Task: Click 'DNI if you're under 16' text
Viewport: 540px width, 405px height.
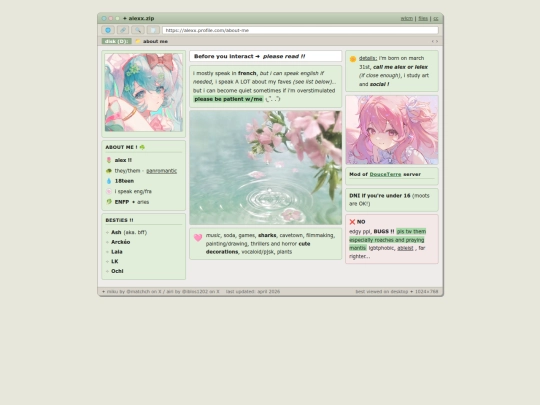Action: click(380, 196)
